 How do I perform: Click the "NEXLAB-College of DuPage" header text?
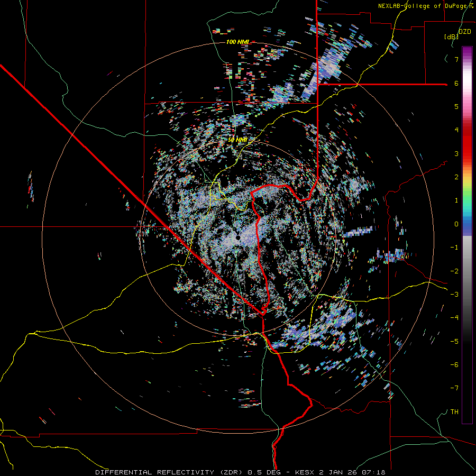click(422, 6)
